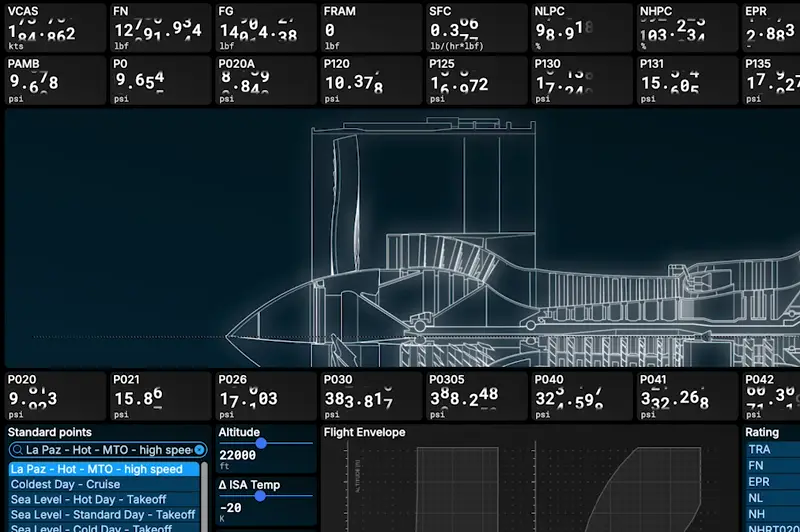Click the SFC readout tile
This screenshot has width=800, height=532.
[477, 28]
